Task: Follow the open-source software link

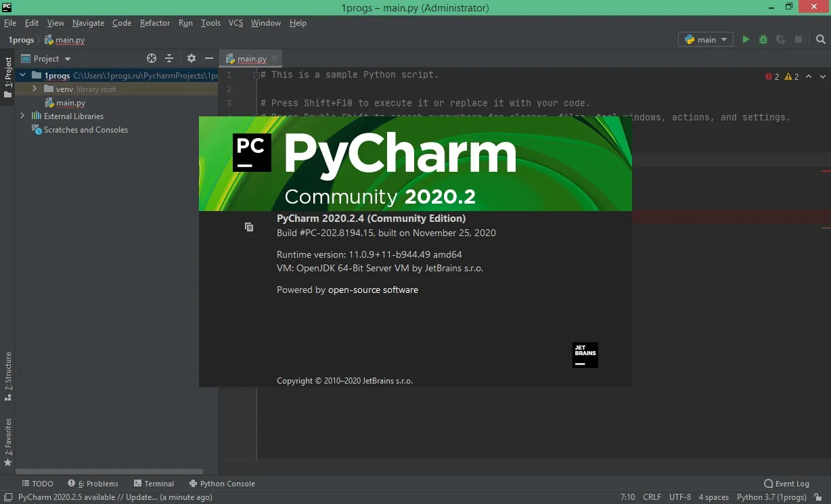Action: [373, 290]
